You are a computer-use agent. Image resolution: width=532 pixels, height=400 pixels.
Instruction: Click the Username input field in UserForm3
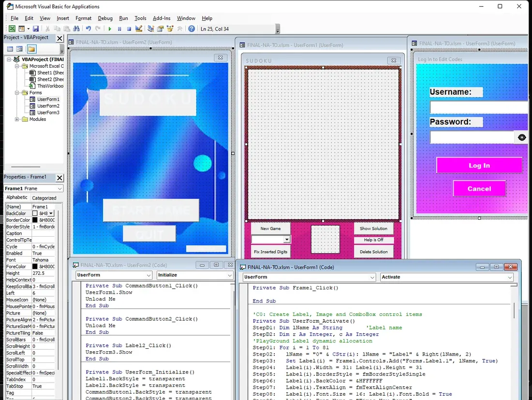pos(479,107)
